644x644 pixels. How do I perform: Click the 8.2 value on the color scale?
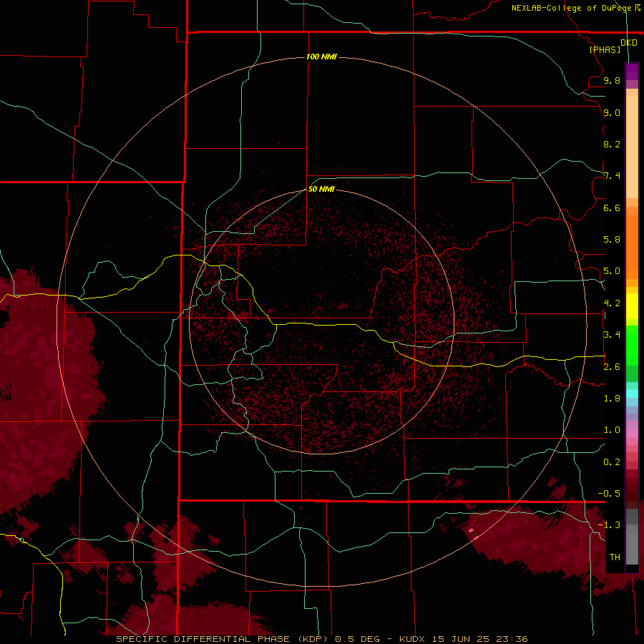coord(612,144)
